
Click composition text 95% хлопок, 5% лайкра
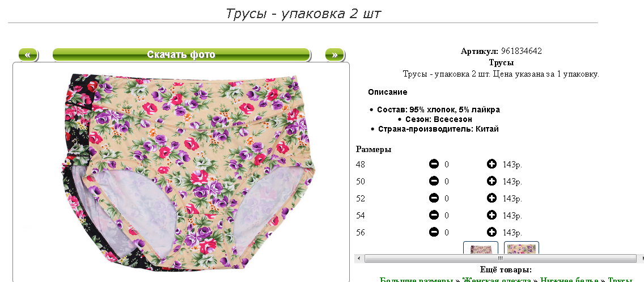click(455, 110)
